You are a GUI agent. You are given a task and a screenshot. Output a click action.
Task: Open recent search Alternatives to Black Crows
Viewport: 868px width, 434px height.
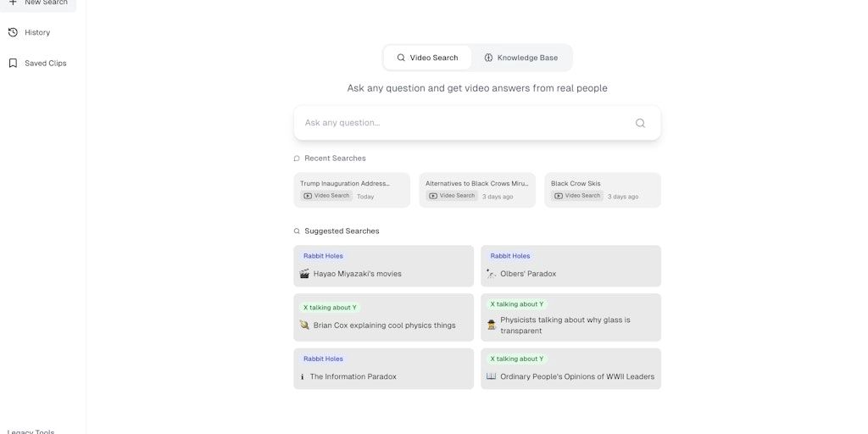[477, 190]
